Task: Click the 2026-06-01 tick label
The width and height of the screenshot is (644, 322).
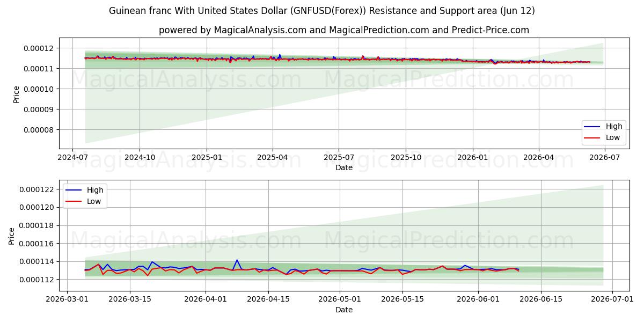Action: coord(478,299)
